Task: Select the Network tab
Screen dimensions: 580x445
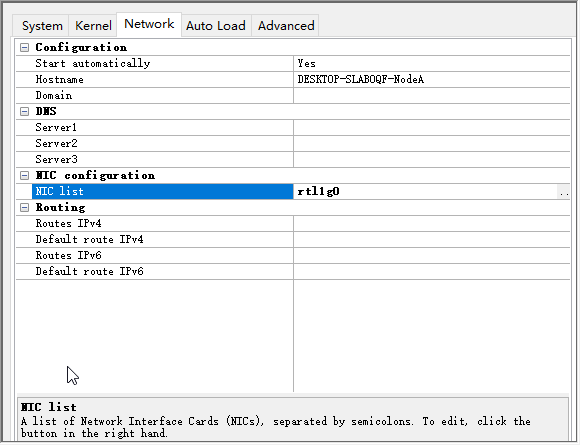Action: [149, 24]
